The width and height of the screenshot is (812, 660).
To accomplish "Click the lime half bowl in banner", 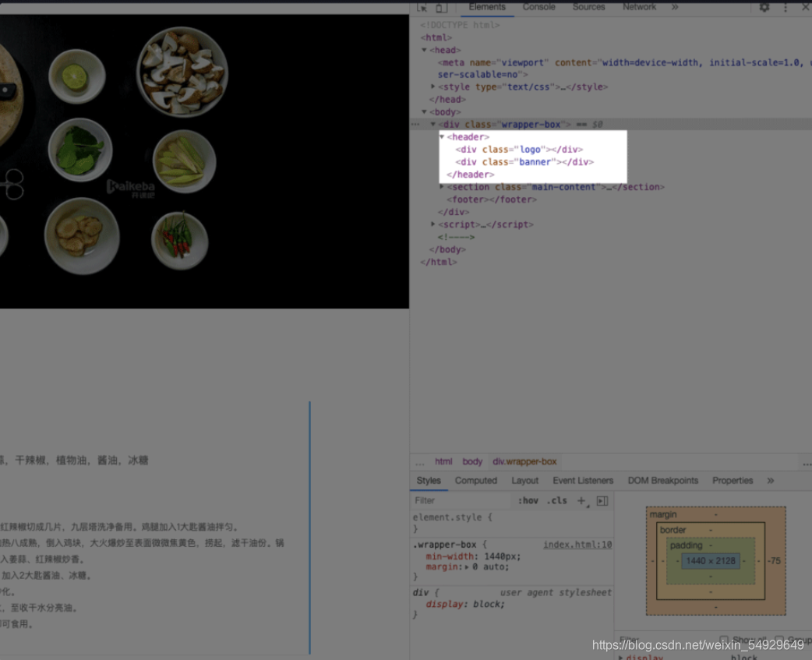I will point(76,76).
